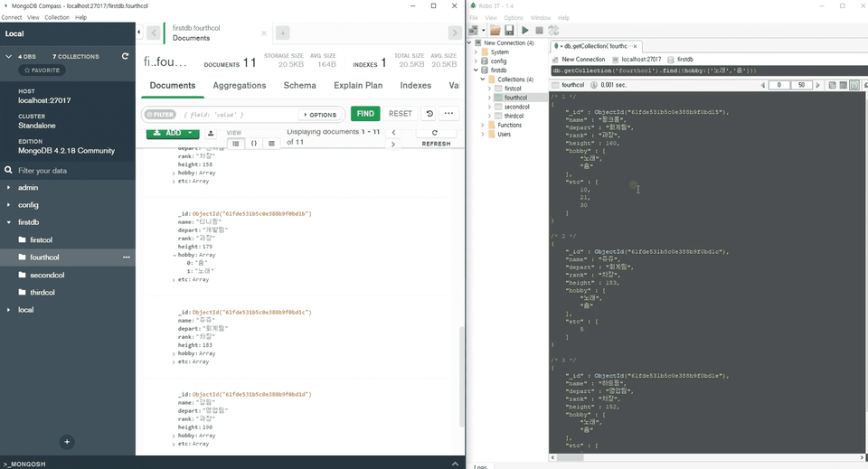Expand the MONGOSH shell panel

tap(455, 464)
